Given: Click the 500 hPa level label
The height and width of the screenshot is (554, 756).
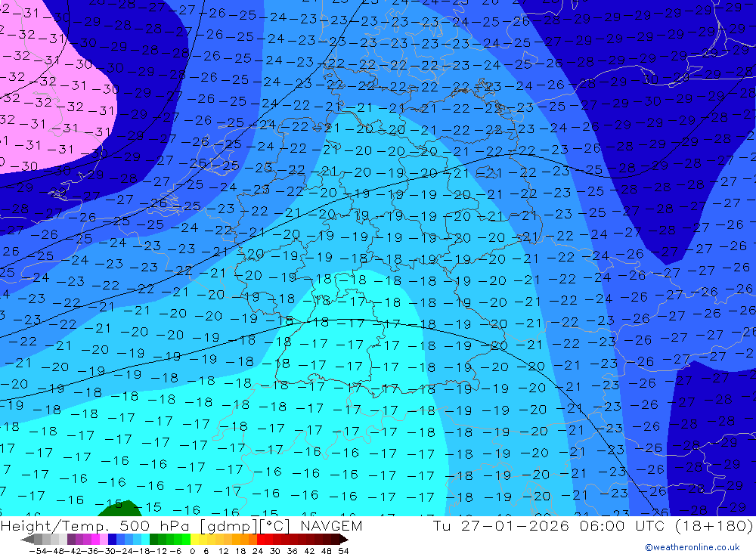Looking at the screenshot, I should (x=155, y=525).
